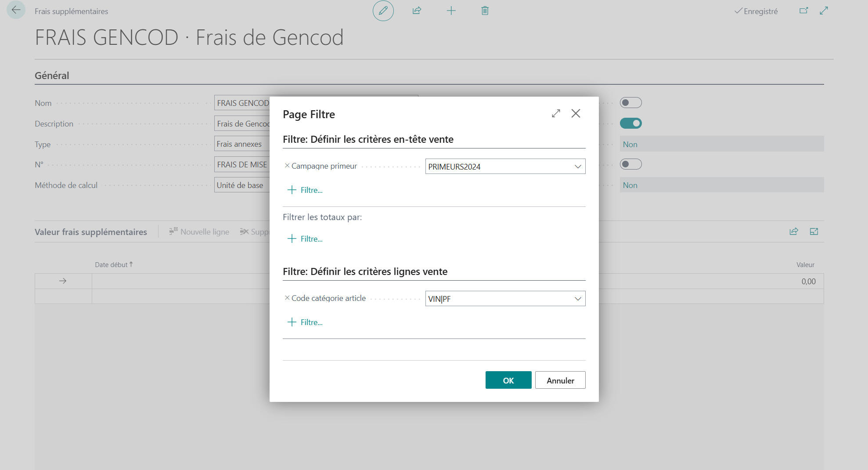Sort by Date début column header
Image resolution: width=868 pixels, height=470 pixels.
tap(114, 264)
